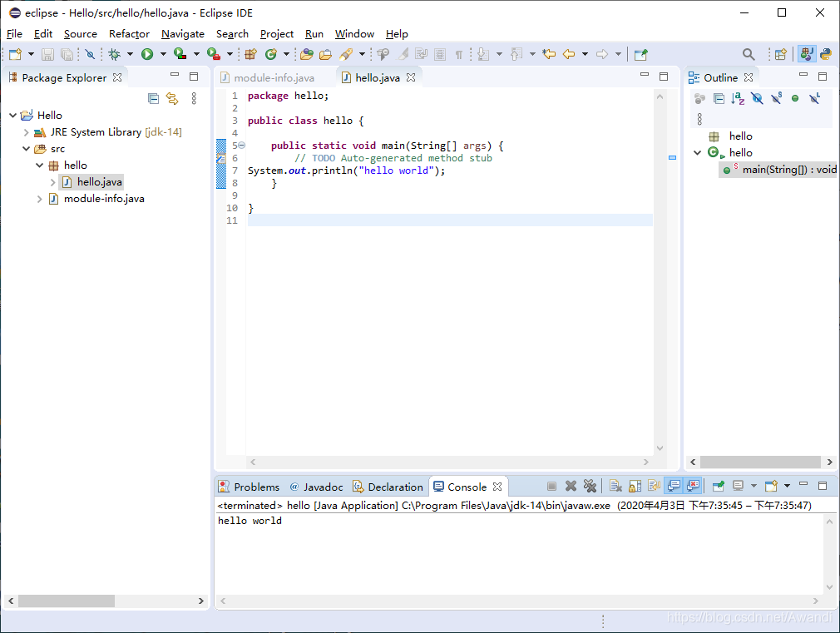This screenshot has width=840, height=633.
Task: Expand module-info.java tree arrow
Action: [x=40, y=199]
